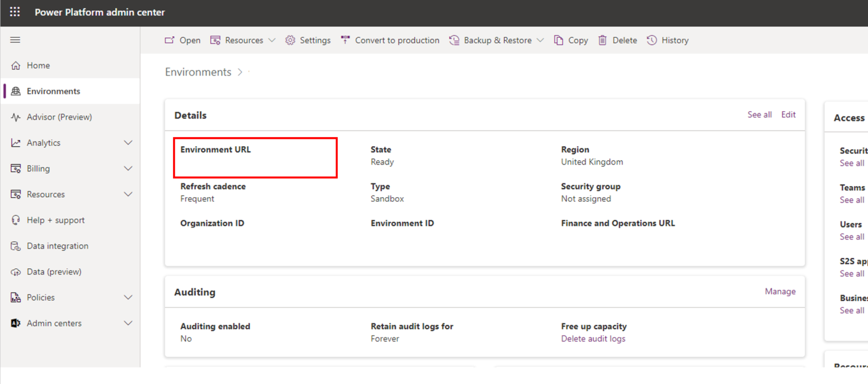The width and height of the screenshot is (868, 384).
Task: Click the Environments breadcrumb link
Action: click(198, 72)
